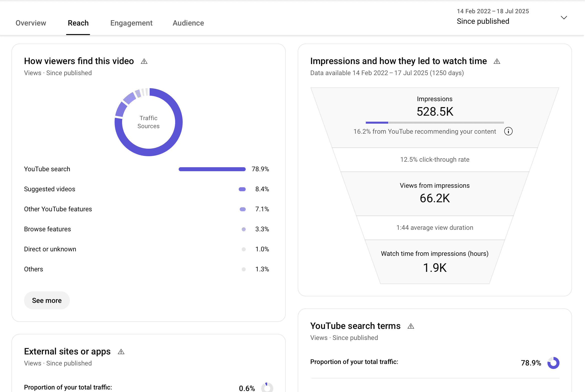Screen dimensions: 585x392
Task: Select the warning icon beside 'YouTube search terms'
Action: tap(411, 326)
